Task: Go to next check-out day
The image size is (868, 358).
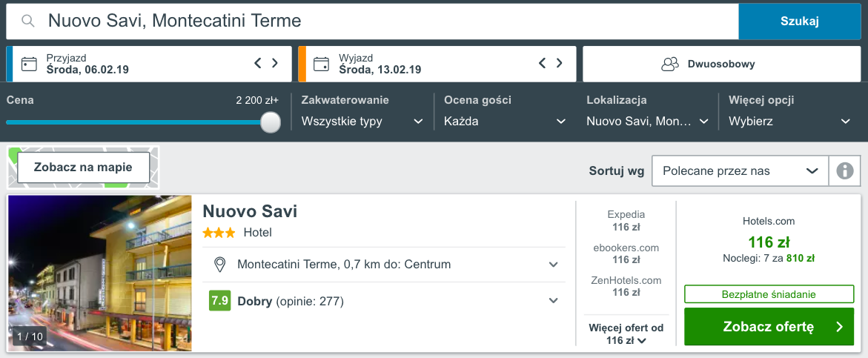Action: (559, 63)
